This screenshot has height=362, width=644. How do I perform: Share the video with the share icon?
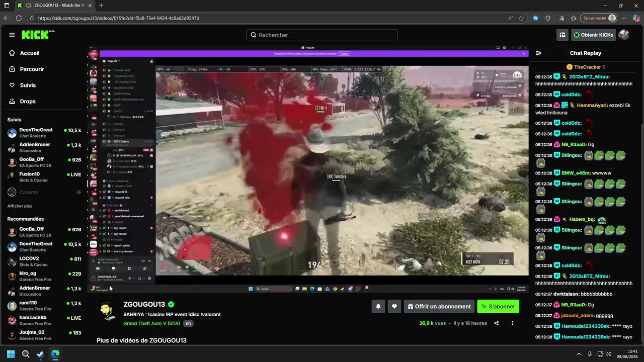497,323
